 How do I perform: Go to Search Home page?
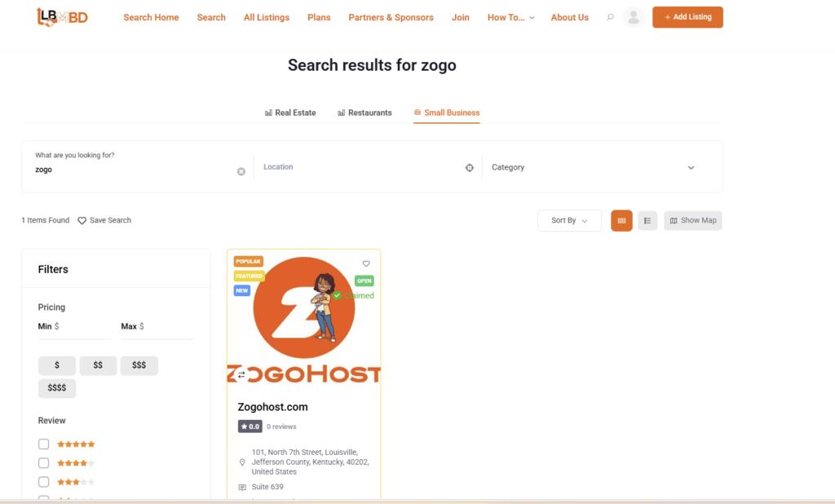(x=151, y=18)
